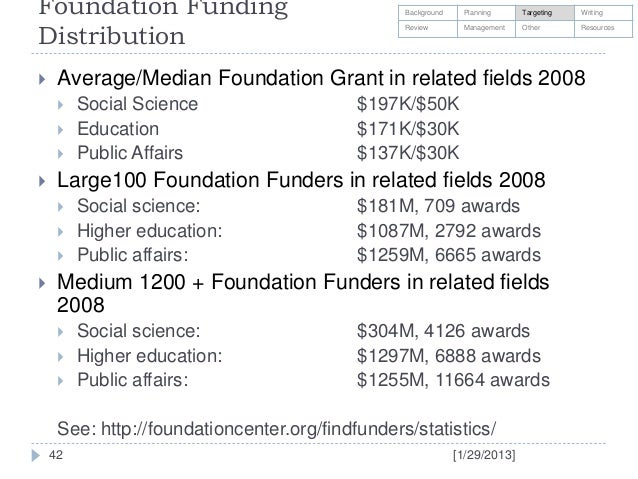
Task: Go to the Writing section tab
Action: pyautogui.click(x=603, y=13)
